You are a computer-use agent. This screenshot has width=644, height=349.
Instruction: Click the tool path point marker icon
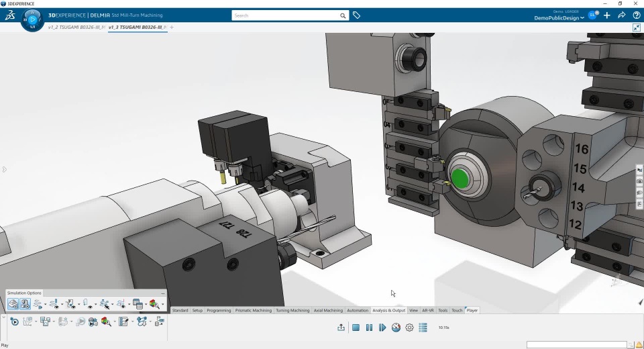pyautogui.click(x=121, y=304)
